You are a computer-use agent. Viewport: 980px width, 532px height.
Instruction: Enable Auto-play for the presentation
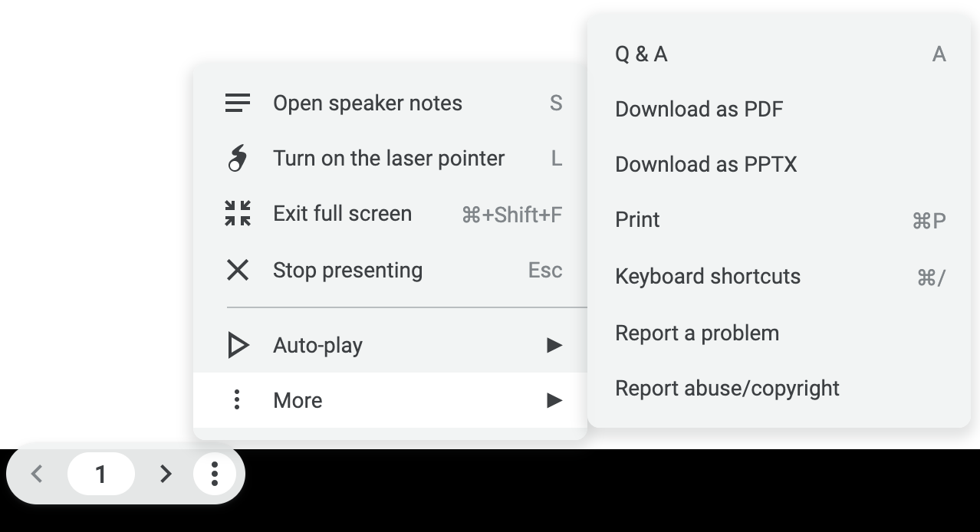click(317, 345)
